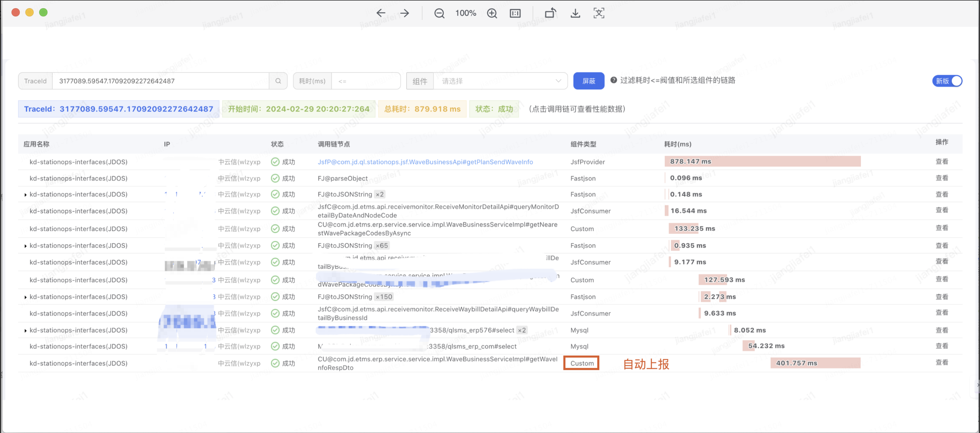Go to the next image using the forward arrow
The width and height of the screenshot is (980, 433).
[x=405, y=13]
